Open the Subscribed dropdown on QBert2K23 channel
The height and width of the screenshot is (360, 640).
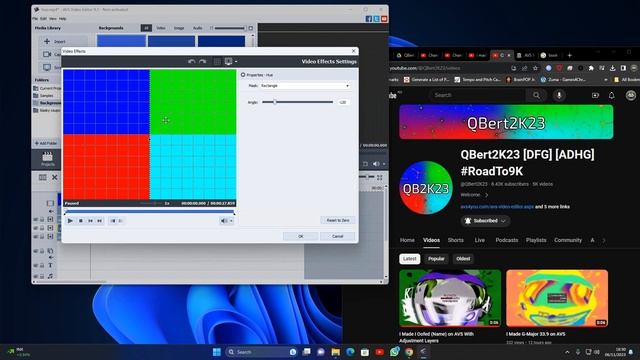point(486,221)
